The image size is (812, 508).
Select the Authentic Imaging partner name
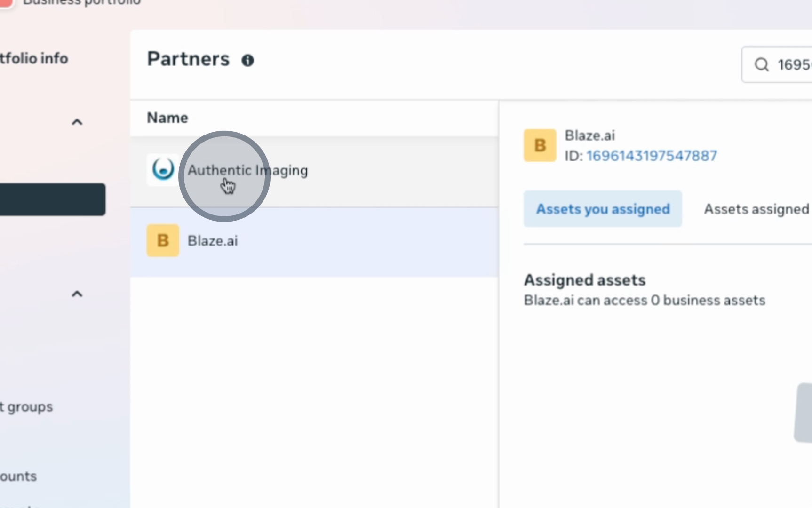pyautogui.click(x=247, y=170)
